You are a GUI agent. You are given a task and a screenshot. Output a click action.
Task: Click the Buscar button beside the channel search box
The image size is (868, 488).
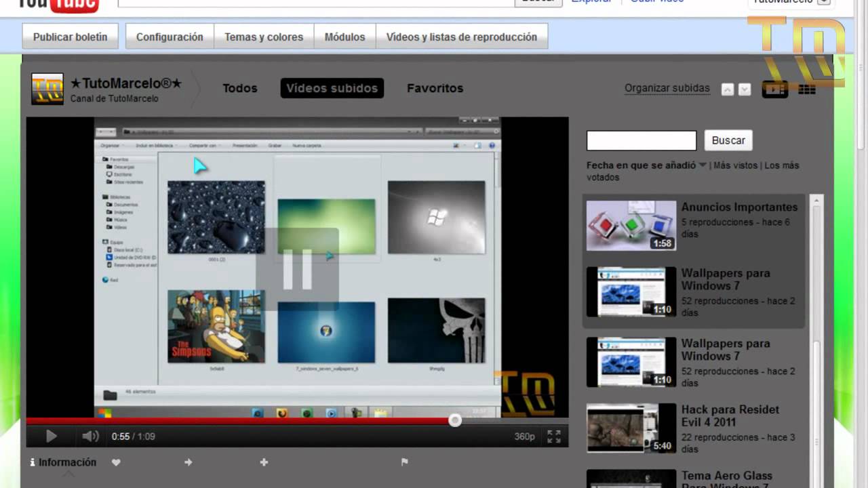728,140
